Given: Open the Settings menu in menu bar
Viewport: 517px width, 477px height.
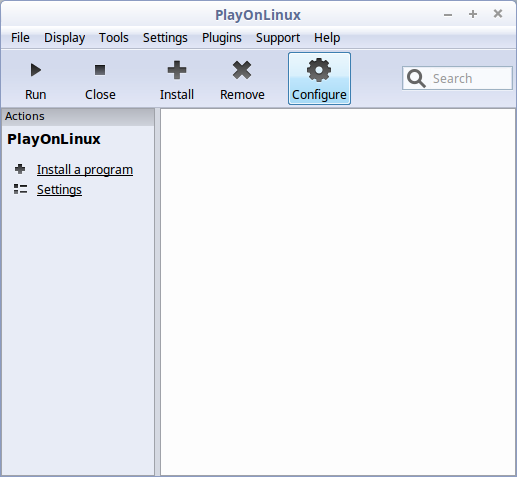Looking at the screenshot, I should [165, 38].
